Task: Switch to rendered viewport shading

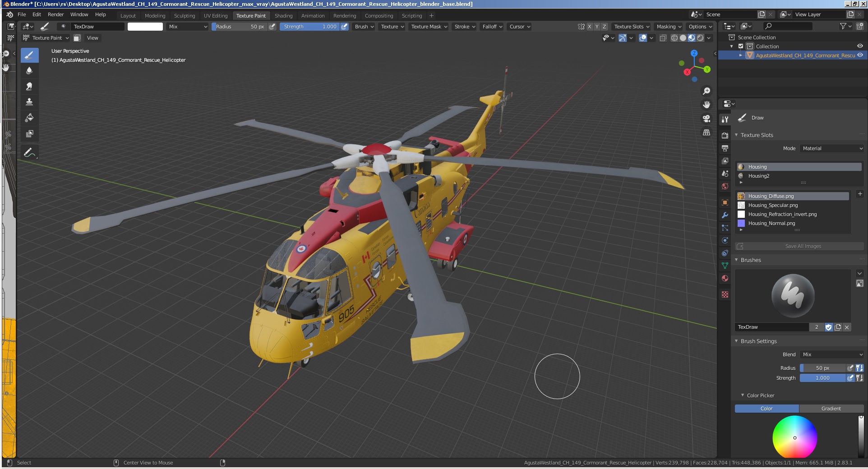Action: [700, 38]
